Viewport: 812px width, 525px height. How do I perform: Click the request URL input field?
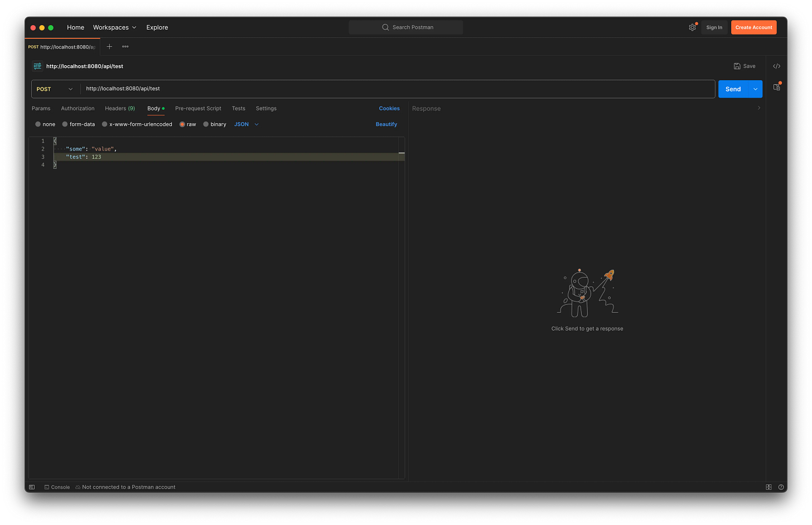point(398,89)
